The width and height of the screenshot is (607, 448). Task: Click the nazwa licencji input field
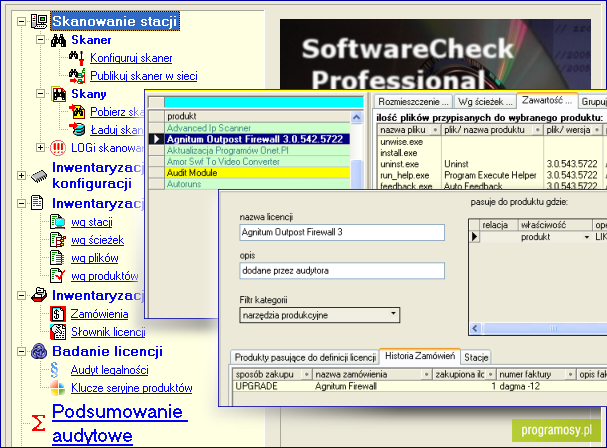point(342,232)
